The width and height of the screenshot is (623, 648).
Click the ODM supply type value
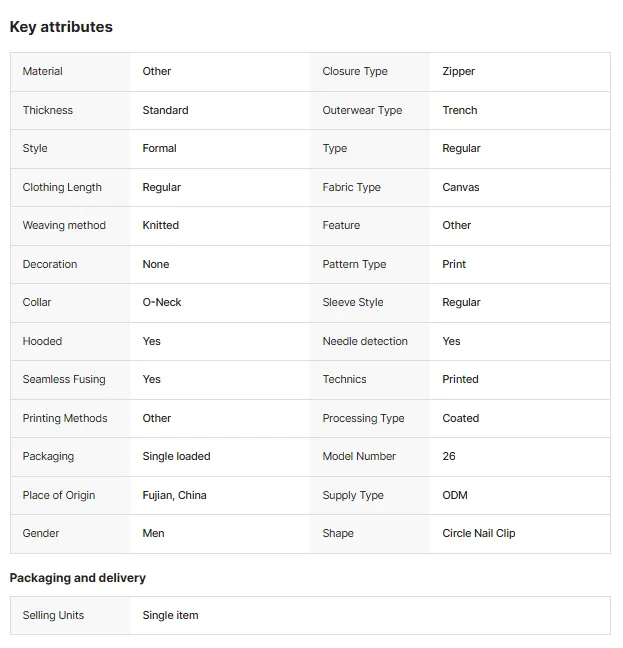(x=455, y=495)
